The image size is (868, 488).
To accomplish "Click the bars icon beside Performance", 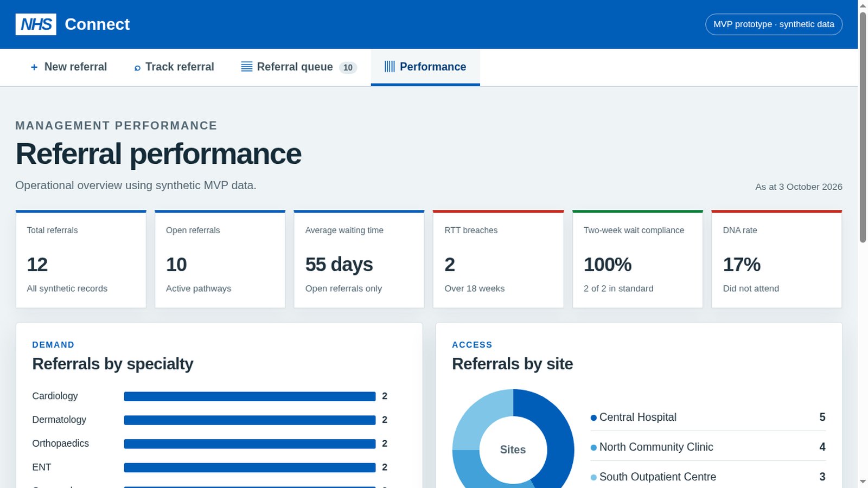I will pos(390,67).
